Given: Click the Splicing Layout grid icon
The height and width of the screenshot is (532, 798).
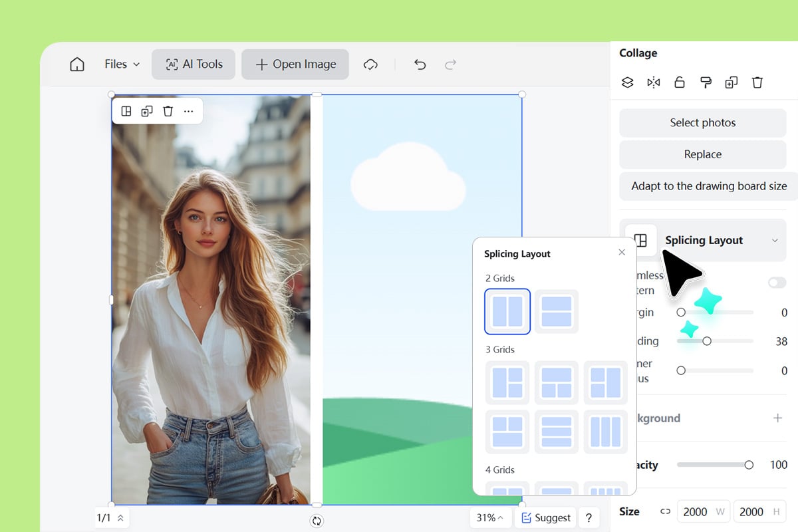Looking at the screenshot, I should pos(641,240).
